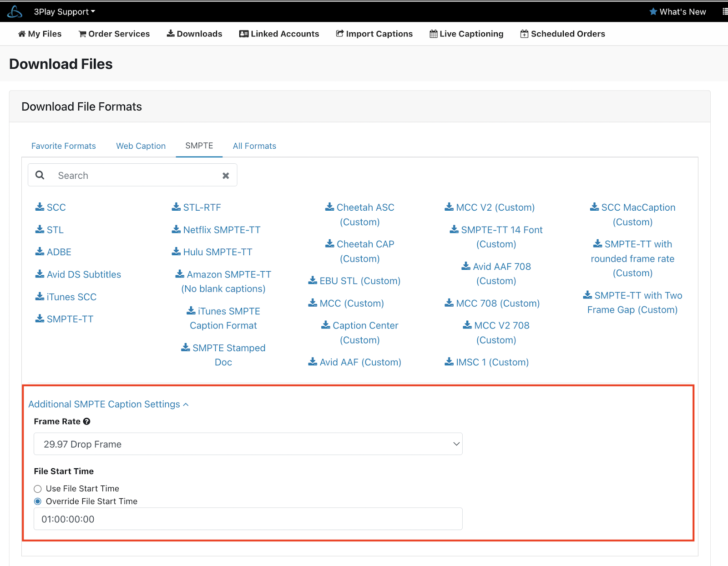The image size is (728, 566).
Task: Click download icon next to IMSC 1 (Custom)
Action: click(449, 362)
